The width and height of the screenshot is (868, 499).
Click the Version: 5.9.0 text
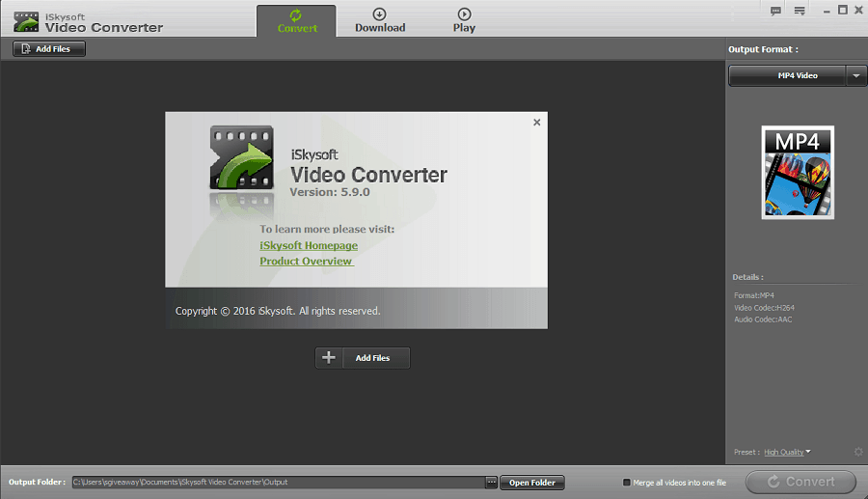point(330,192)
